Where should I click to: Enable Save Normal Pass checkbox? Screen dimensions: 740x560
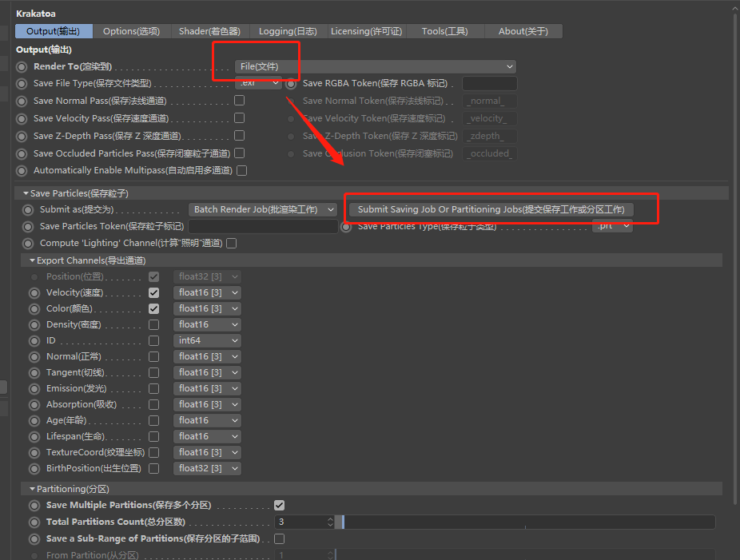pos(240,101)
